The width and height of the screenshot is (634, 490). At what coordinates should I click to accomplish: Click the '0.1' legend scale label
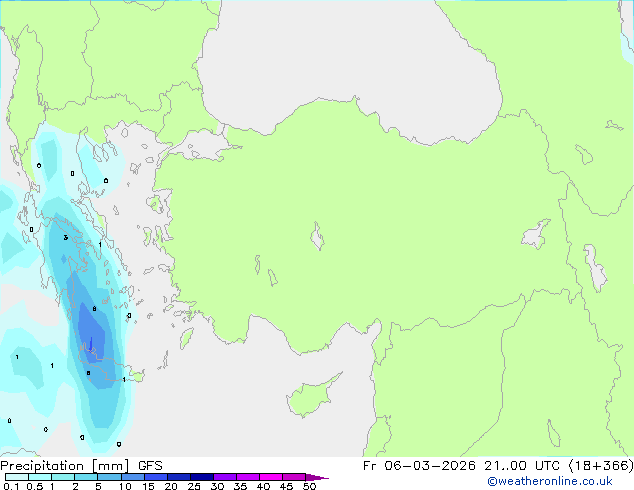(x=11, y=486)
